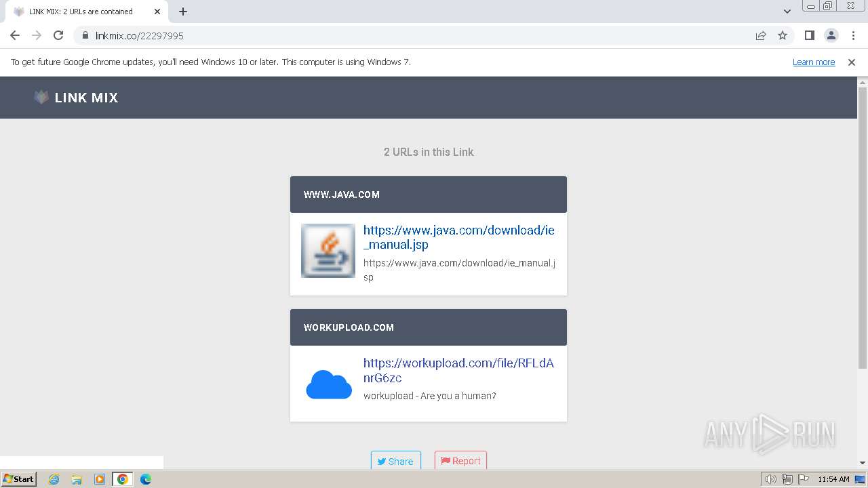Dismiss the Chrome update notification bar
Image resolution: width=868 pixels, height=488 pixels.
click(852, 62)
